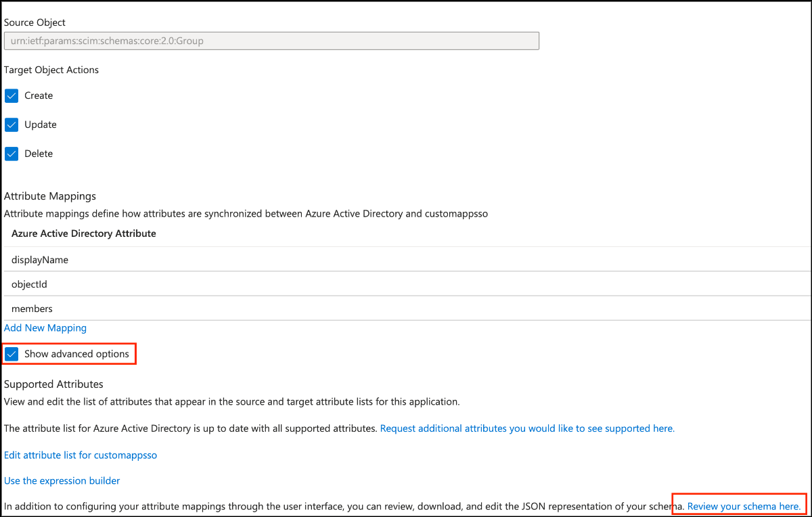Toggle the Show advanced options checkbox
Viewport: 812px width, 517px height.
tap(12, 354)
